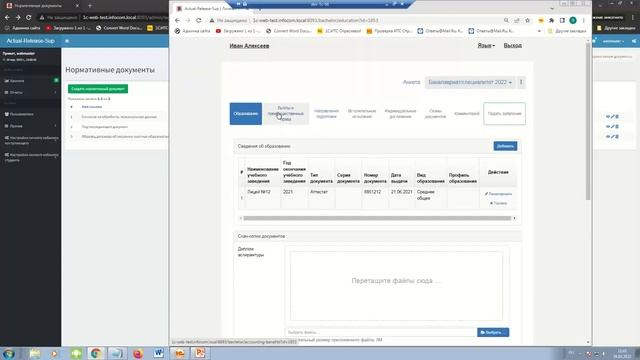The width and height of the screenshot is (640, 360).
Task: Open the Комментарий tab
Action: (x=467, y=114)
